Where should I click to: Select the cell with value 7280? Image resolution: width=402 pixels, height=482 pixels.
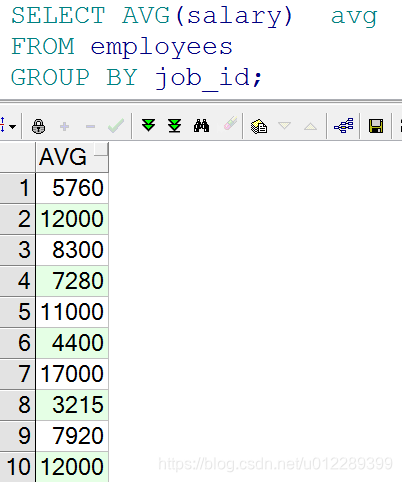(x=72, y=281)
